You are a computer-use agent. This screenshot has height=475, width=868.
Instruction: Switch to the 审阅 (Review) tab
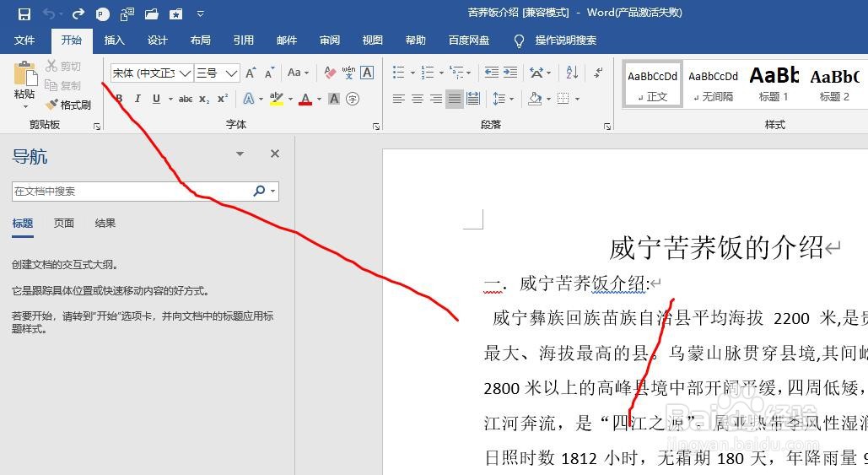(x=329, y=40)
